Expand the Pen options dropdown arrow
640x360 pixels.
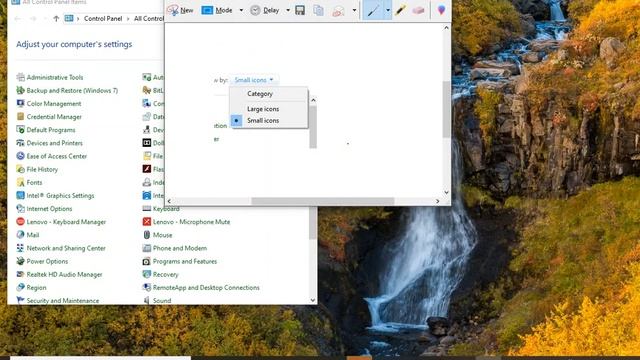click(388, 10)
